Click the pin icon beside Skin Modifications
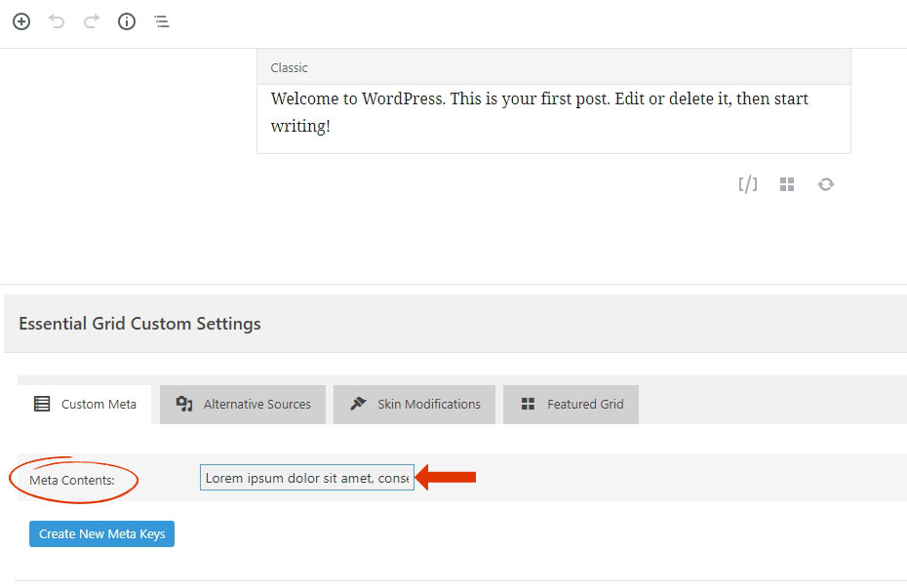Screen dimensions: 907x588 click(x=358, y=404)
